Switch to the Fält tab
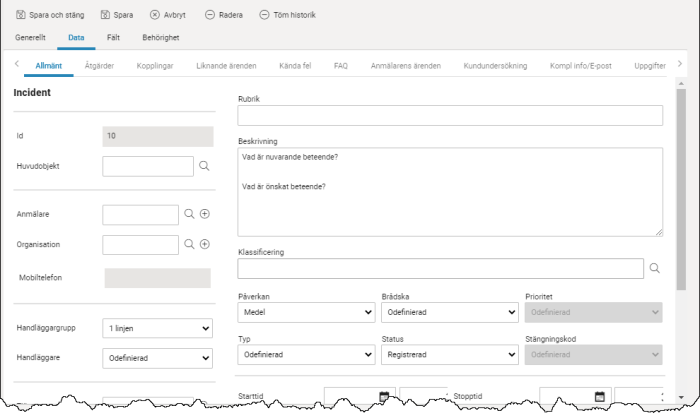Viewport: 700px width, 418px height. pyautogui.click(x=114, y=37)
